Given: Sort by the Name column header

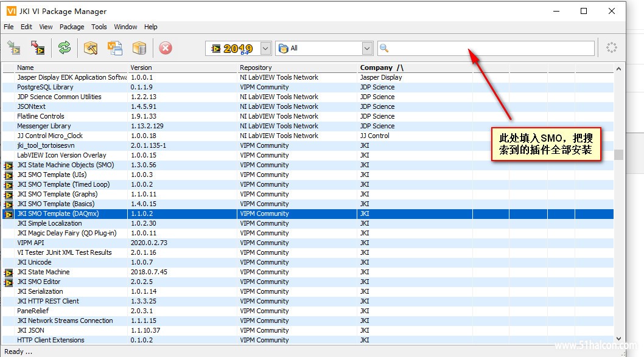Looking at the screenshot, I should [71, 68].
